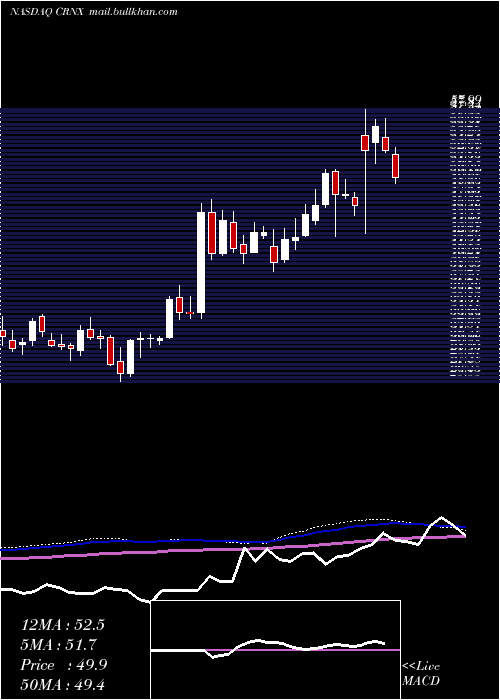Click the 5MA : 51.7 value
Viewport: 500px width, 700px height.
(59, 645)
